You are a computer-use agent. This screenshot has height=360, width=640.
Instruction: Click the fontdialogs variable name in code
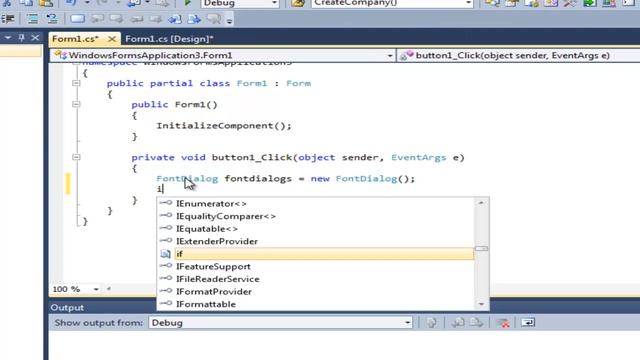tap(258, 178)
